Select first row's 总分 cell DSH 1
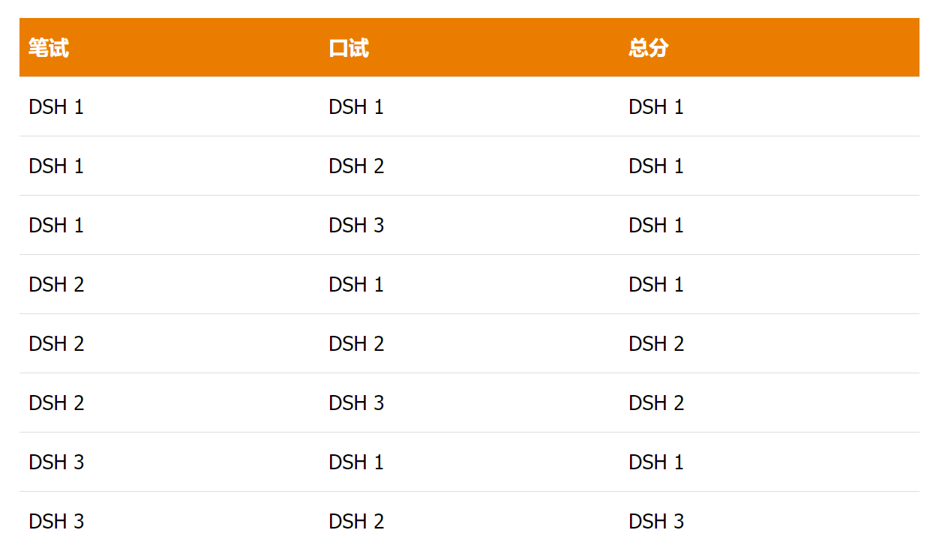Screen dimensions: 939x560 (x=656, y=107)
